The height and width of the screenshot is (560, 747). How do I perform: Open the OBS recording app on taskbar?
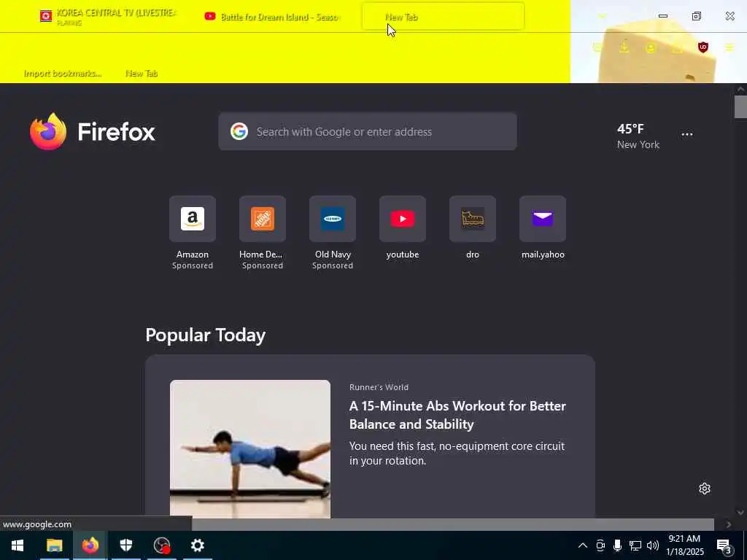coord(162,545)
